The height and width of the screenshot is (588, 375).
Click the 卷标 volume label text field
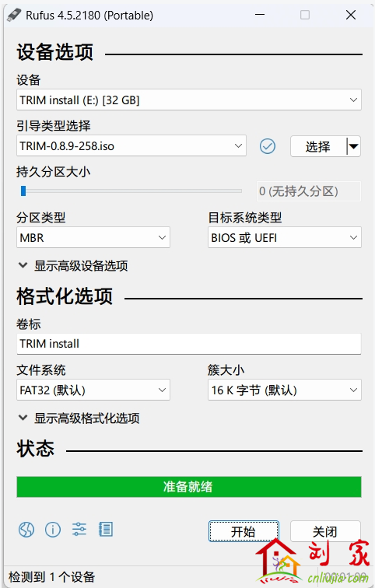click(189, 344)
